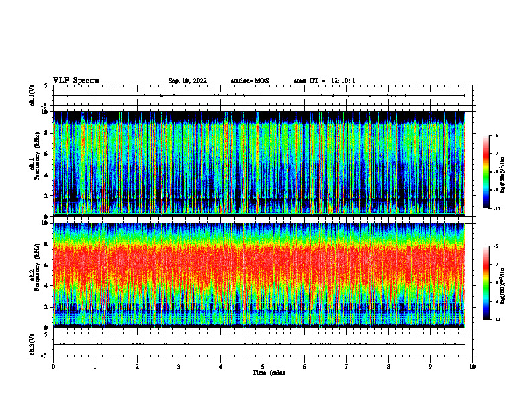
Task: Click the "VLF Spectra" plot title
Action: coord(76,81)
